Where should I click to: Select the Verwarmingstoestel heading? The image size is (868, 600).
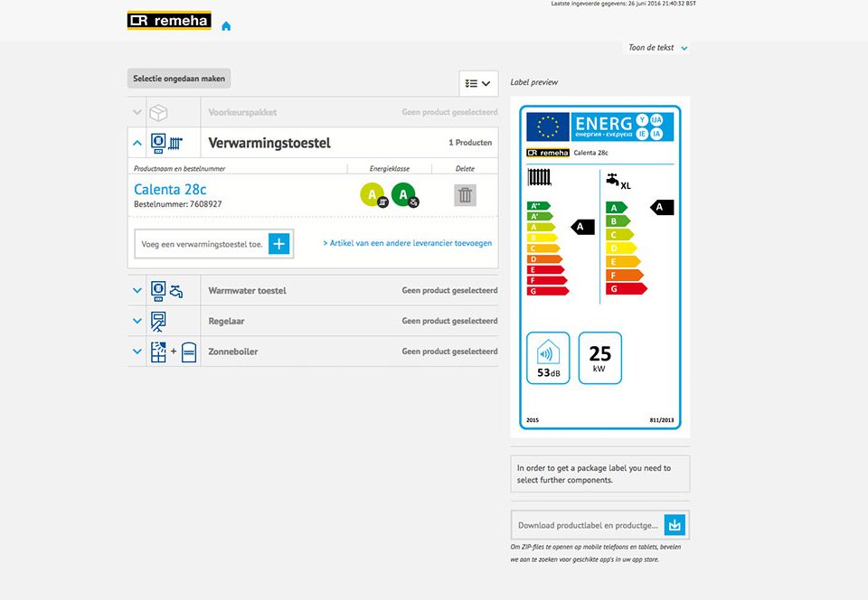(x=269, y=143)
